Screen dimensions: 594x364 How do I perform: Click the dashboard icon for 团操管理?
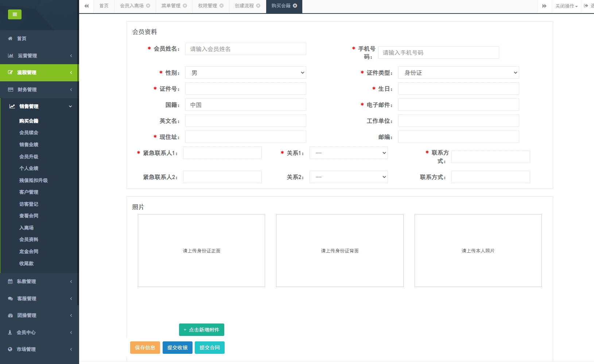[x=10, y=315]
